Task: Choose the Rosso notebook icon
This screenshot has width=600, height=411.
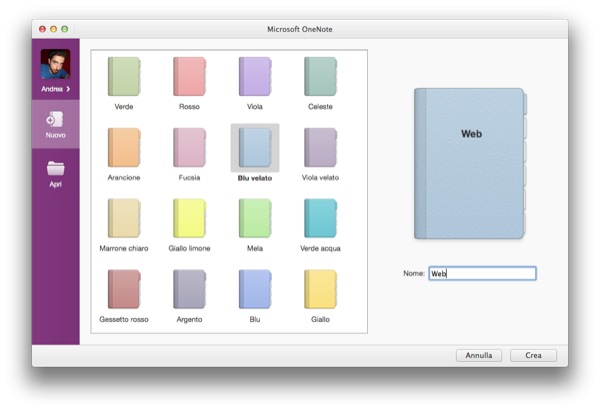Action: pyautogui.click(x=189, y=77)
